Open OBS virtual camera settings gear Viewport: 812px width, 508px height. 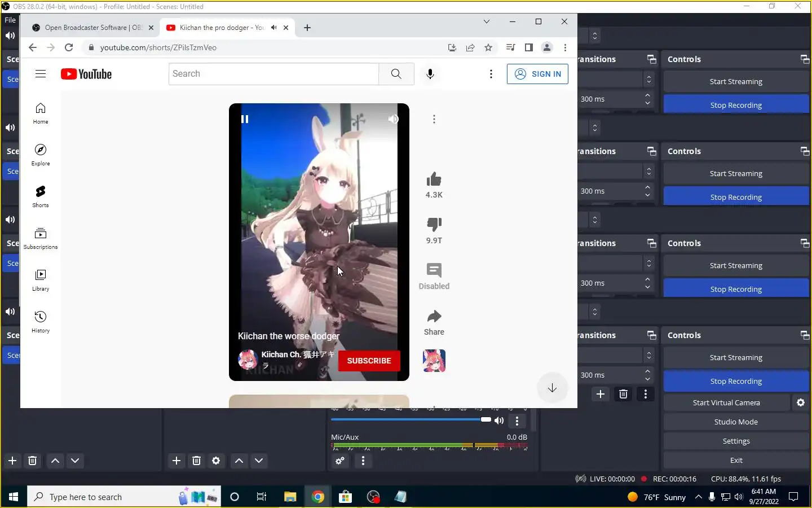801,402
